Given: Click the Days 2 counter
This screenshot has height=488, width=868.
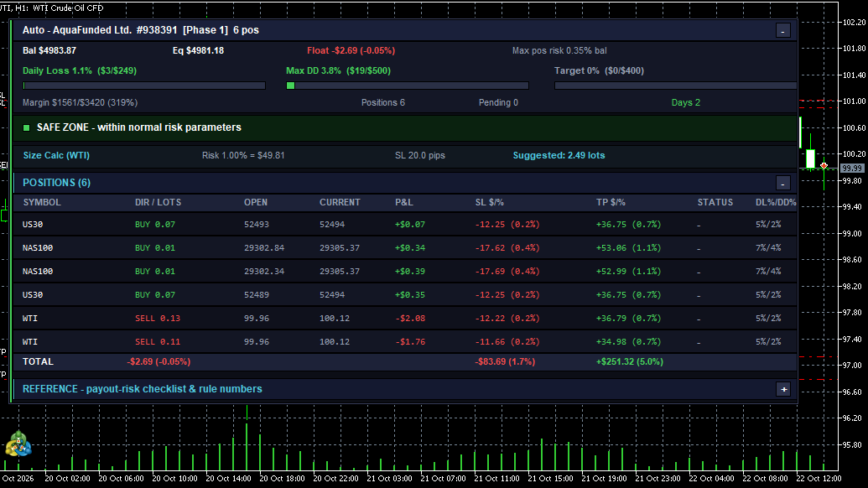Looking at the screenshot, I should click(x=686, y=102).
